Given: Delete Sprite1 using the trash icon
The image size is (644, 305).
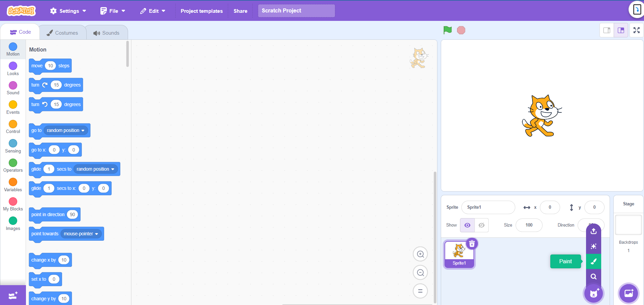Looking at the screenshot, I should 472,244.
